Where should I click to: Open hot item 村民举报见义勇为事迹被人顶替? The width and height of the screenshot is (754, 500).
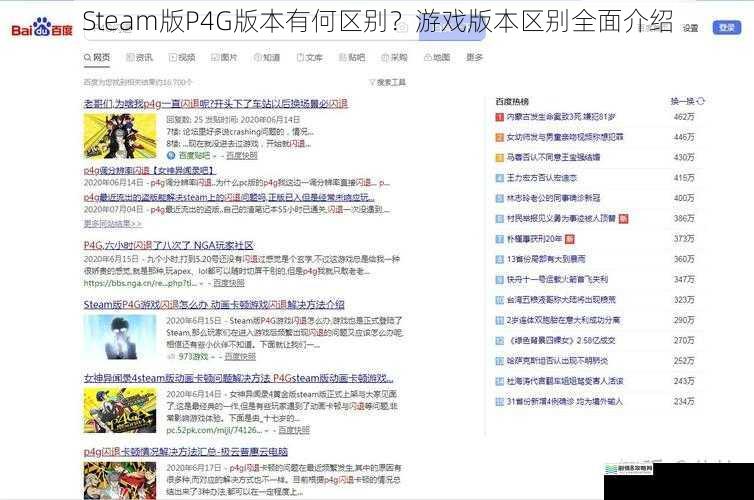561,218
